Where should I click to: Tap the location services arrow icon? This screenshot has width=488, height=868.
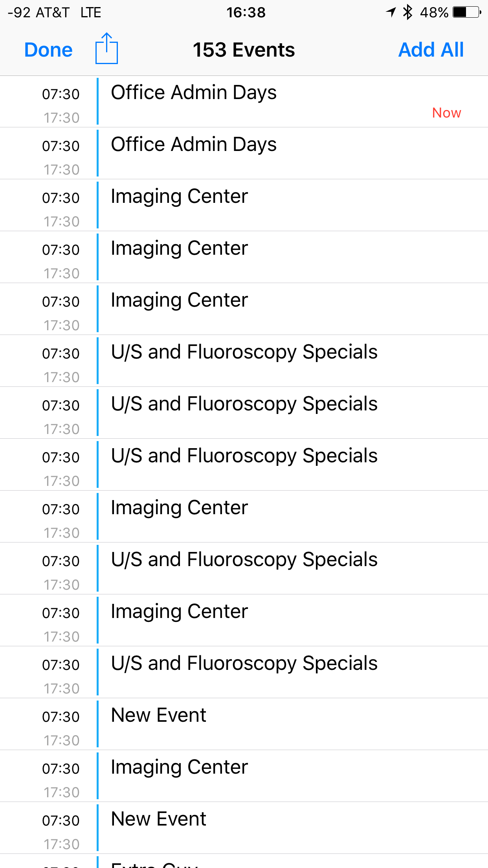(x=391, y=12)
